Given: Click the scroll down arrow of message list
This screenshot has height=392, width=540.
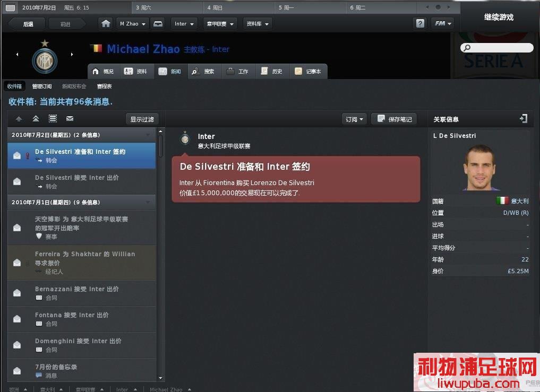Looking at the screenshot, I should pyautogui.click(x=160, y=378).
